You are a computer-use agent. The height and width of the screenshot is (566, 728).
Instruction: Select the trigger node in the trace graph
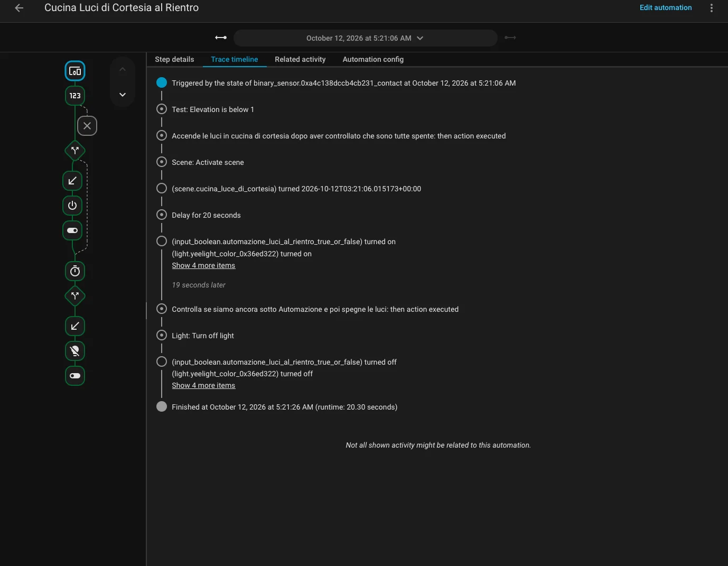[x=75, y=71]
